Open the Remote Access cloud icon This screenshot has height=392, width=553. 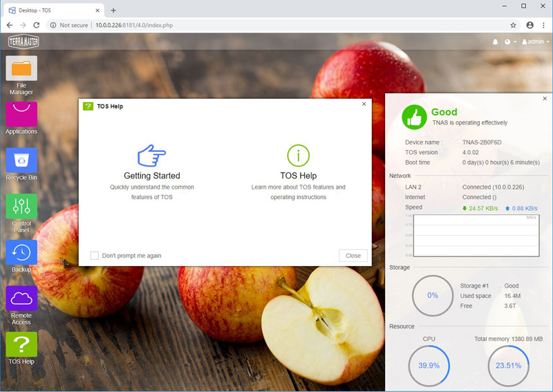pos(21,299)
